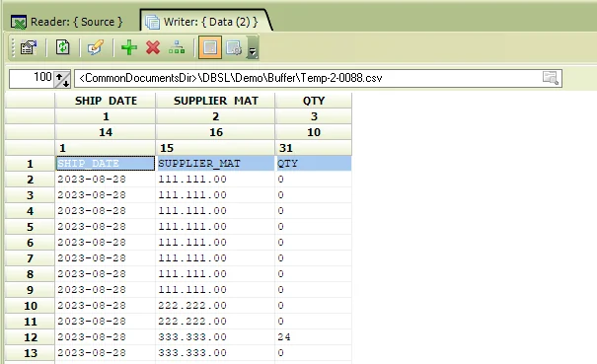Click column index 2 header cell
Screen dimensions: 597x364
click(215, 116)
